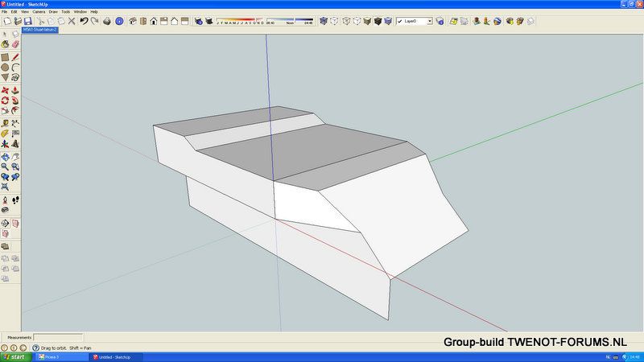Open the Layer0 dropdown list

click(x=430, y=21)
